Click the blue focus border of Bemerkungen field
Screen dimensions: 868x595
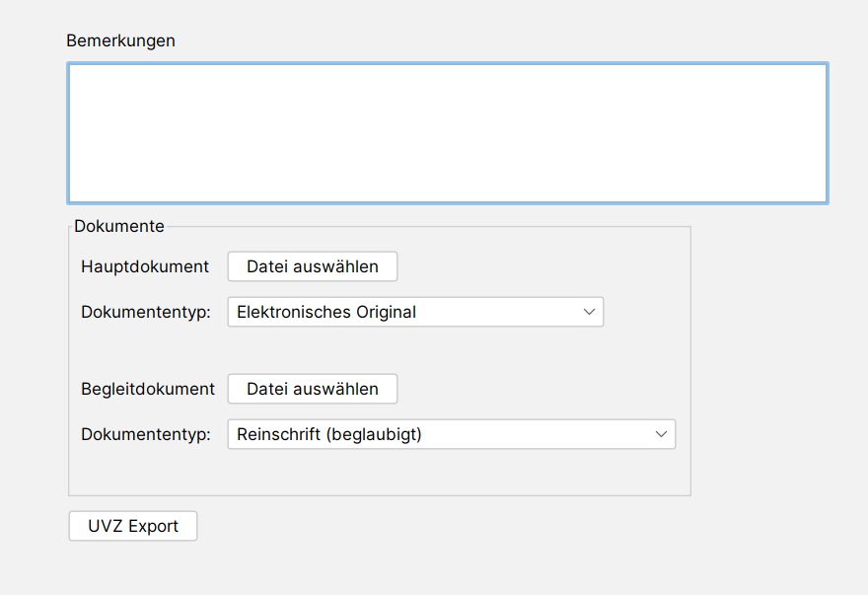coord(448,64)
